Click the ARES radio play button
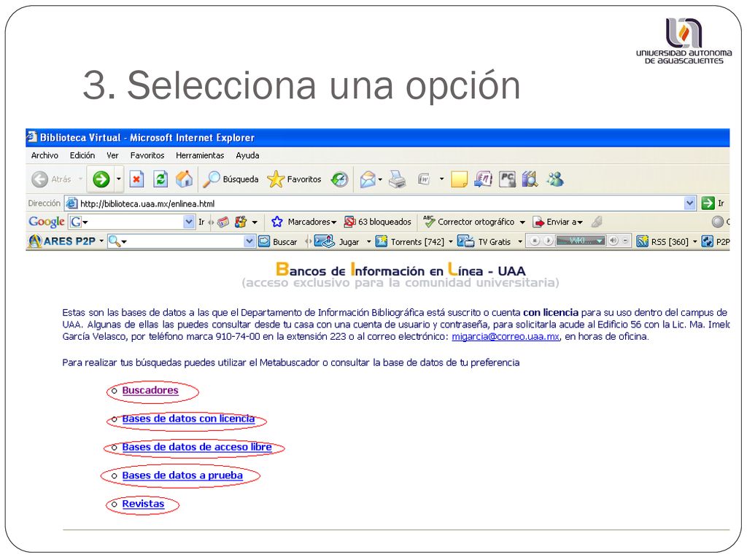 (x=549, y=241)
